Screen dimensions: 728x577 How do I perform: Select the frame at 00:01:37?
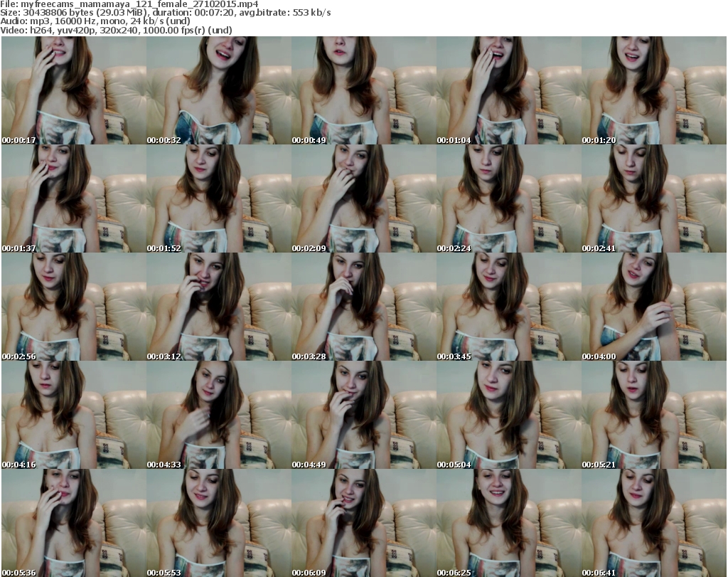tap(74, 198)
